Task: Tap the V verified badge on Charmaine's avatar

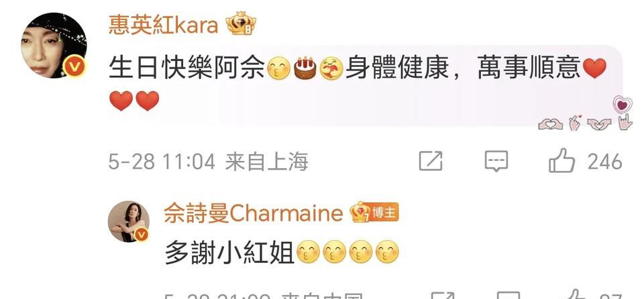Action: [x=141, y=234]
